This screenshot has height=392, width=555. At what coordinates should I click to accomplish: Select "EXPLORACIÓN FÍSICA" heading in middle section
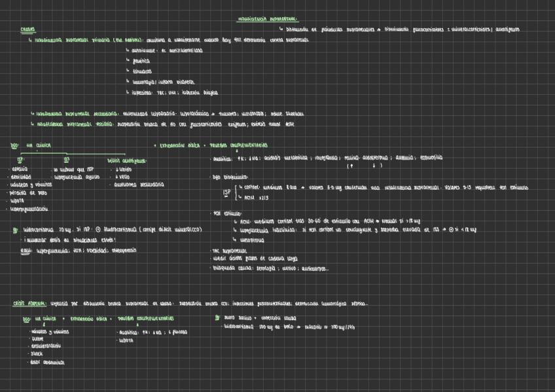click(x=179, y=145)
